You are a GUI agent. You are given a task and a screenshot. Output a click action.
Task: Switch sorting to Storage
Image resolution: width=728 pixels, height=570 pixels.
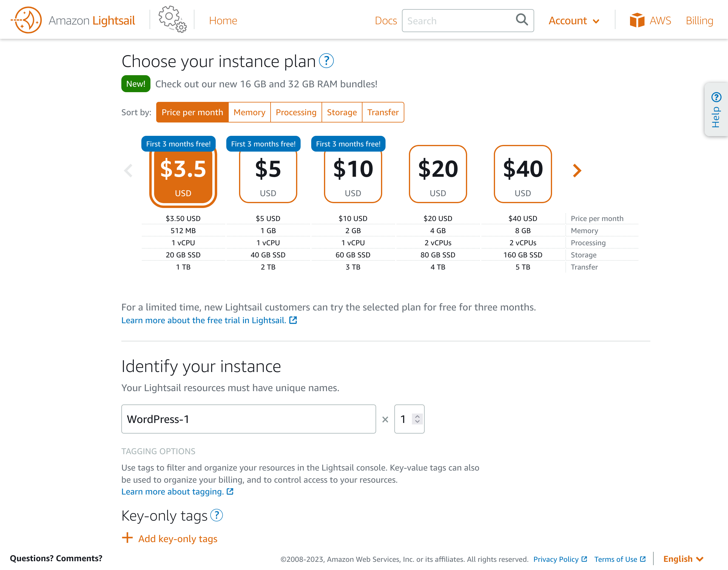(x=342, y=112)
